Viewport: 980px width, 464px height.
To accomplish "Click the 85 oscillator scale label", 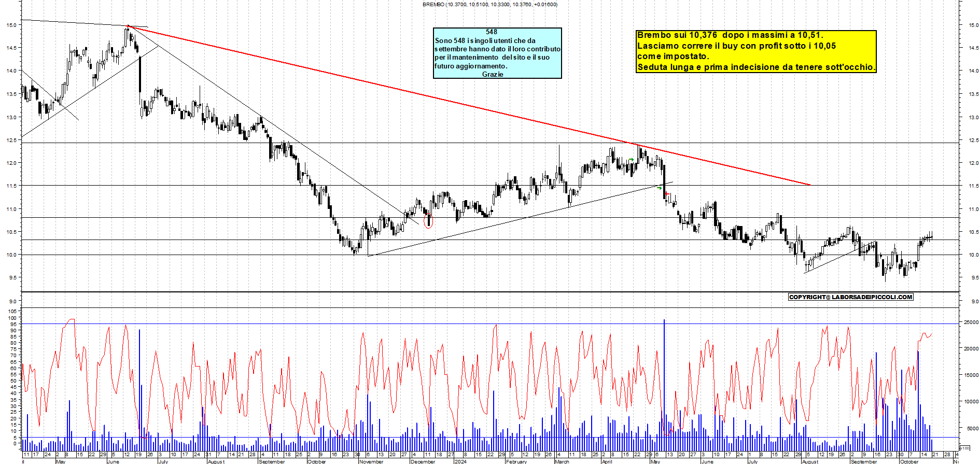I will [x=15, y=336].
